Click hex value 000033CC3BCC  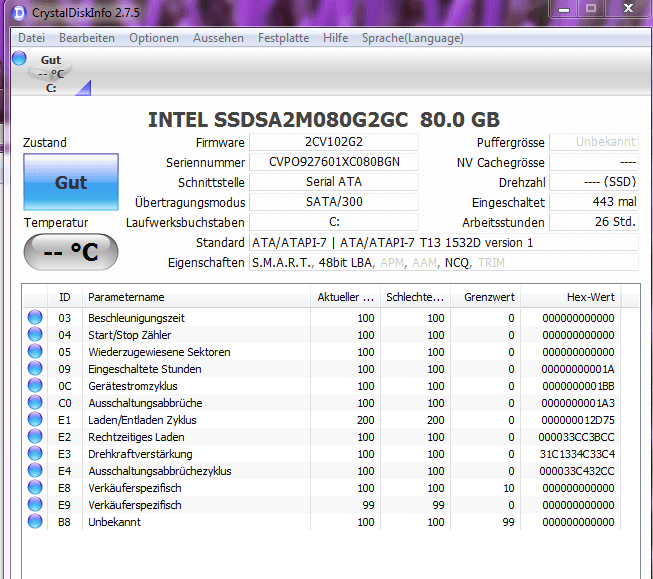click(576, 437)
